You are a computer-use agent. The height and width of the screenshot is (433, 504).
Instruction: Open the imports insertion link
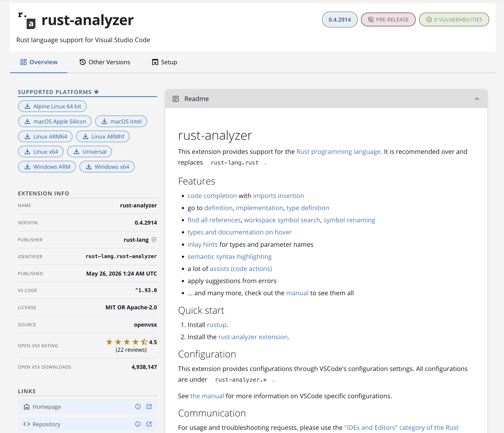point(278,196)
